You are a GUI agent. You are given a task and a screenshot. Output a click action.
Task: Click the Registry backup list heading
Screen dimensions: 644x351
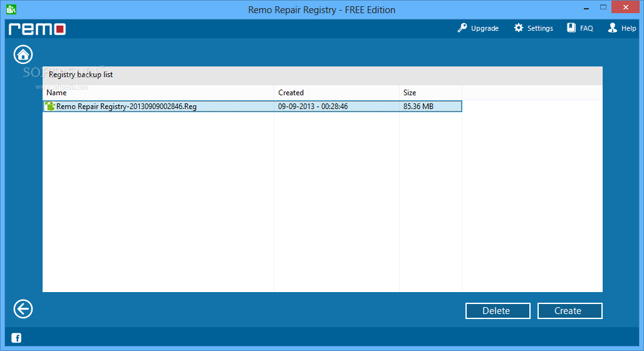(x=81, y=75)
